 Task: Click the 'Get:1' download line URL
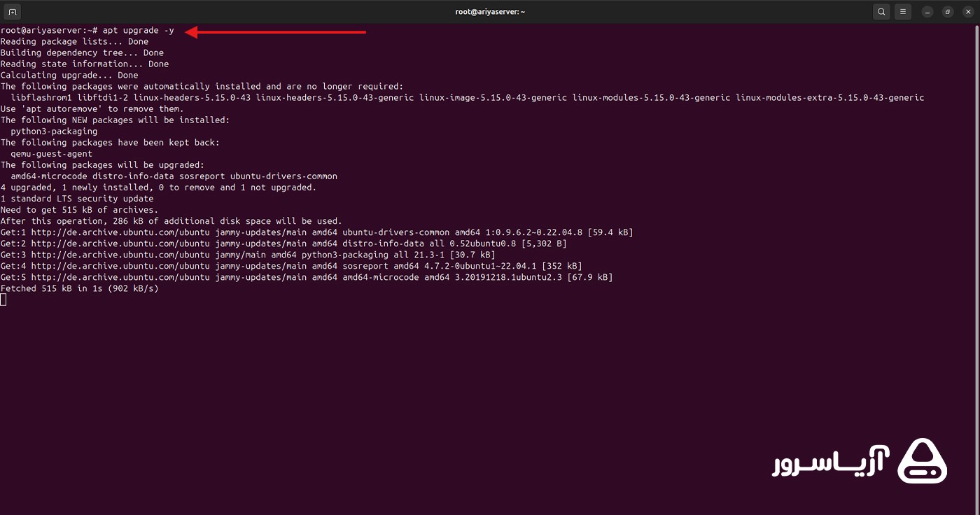click(x=120, y=232)
